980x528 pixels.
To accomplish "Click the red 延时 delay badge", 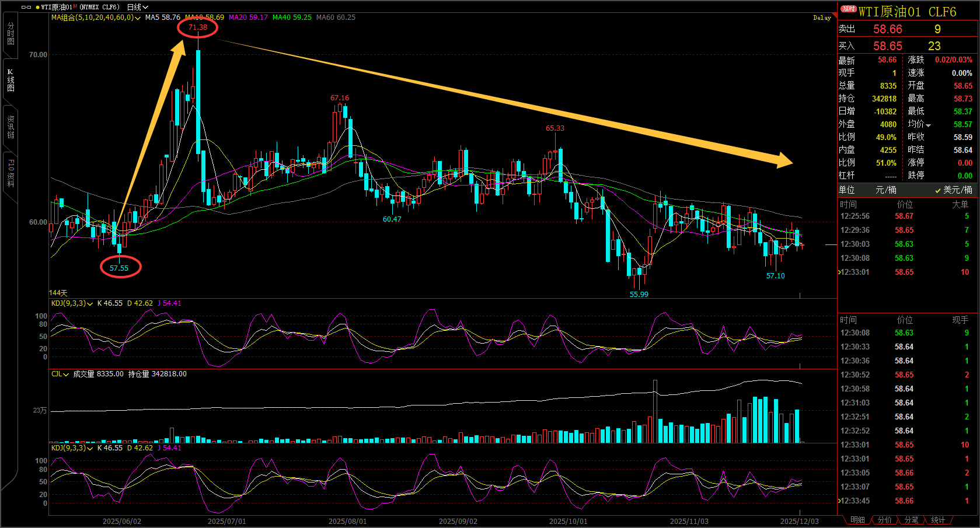I will (x=848, y=9).
